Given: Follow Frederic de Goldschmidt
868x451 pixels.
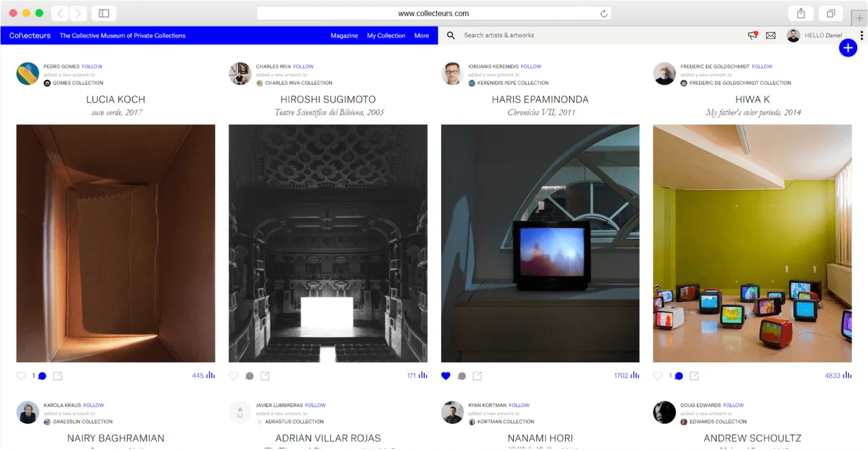Looking at the screenshot, I should click(x=762, y=66).
